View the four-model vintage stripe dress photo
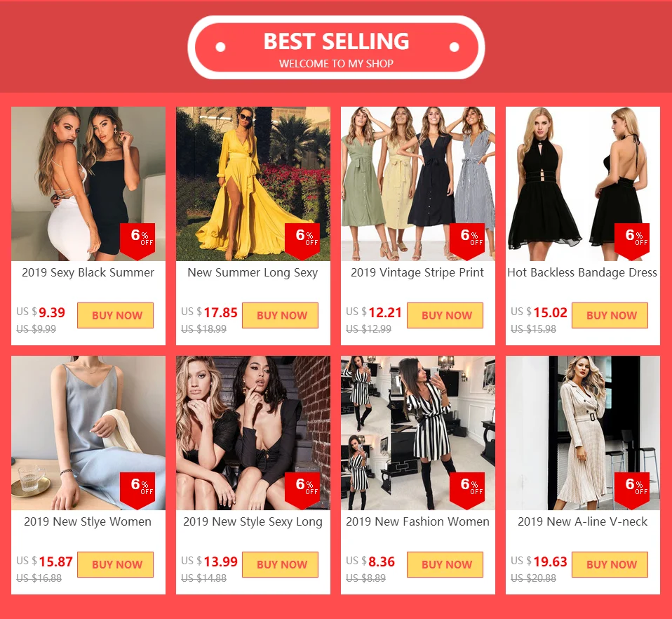This screenshot has height=619, width=672. tap(418, 183)
